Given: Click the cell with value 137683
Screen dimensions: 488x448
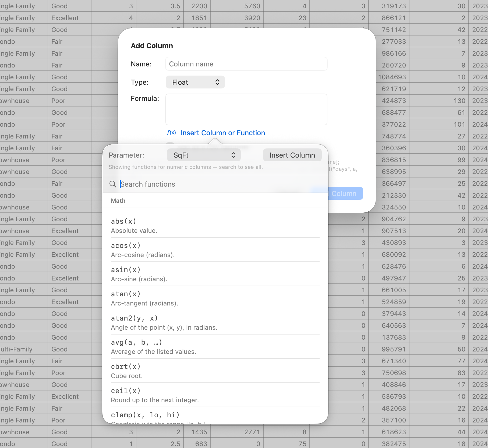Looking at the screenshot, I should 389,337.
